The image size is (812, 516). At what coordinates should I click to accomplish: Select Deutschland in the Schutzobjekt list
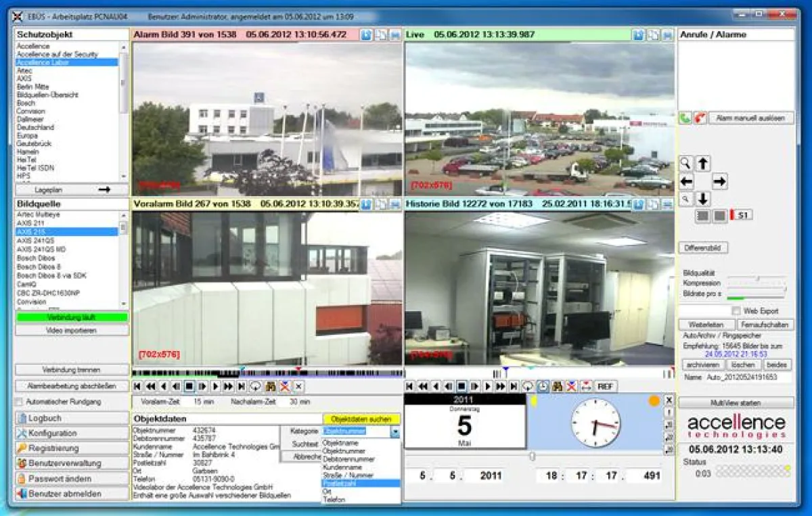36,127
